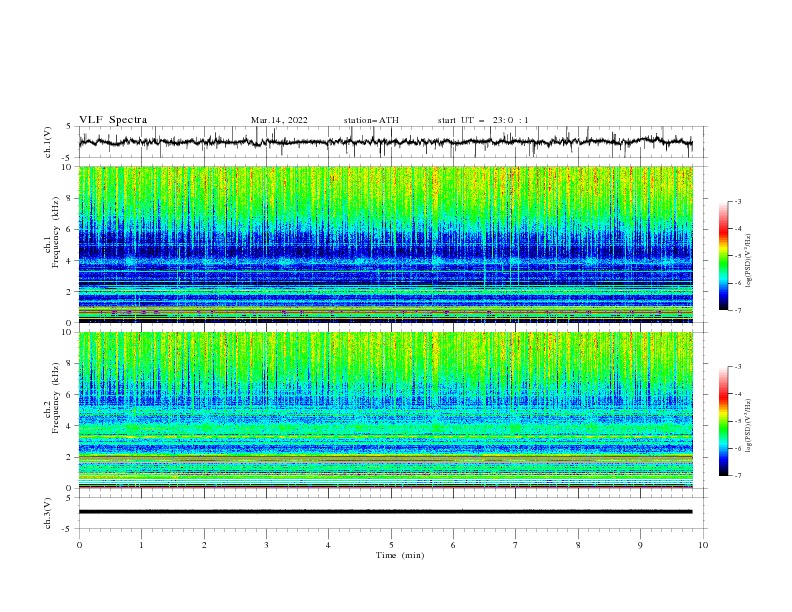The image size is (792, 612).
Task: Click the ch.1 PSD color bar
Action: 723,256
